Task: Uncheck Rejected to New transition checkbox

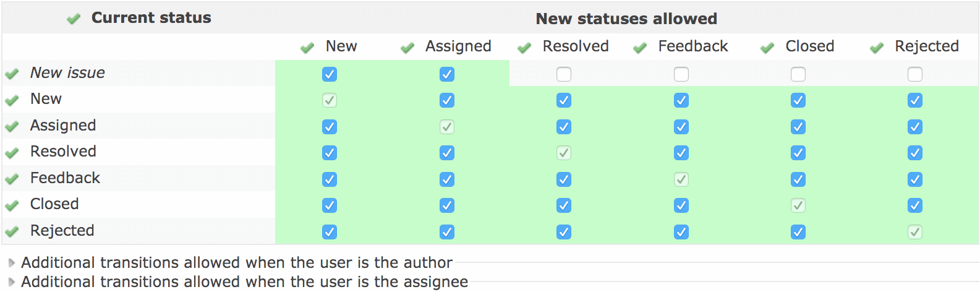Action: [330, 232]
